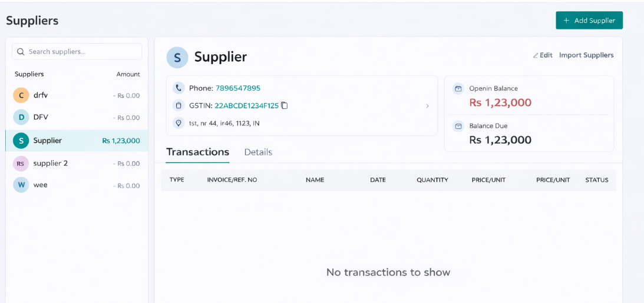Expand supplier contact card with chevron
The width and height of the screenshot is (644, 303).
pos(427,106)
